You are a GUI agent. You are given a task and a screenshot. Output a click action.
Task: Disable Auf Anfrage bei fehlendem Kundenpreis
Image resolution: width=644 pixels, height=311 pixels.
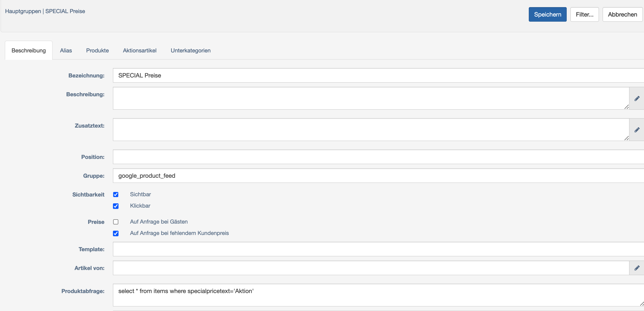[116, 233]
